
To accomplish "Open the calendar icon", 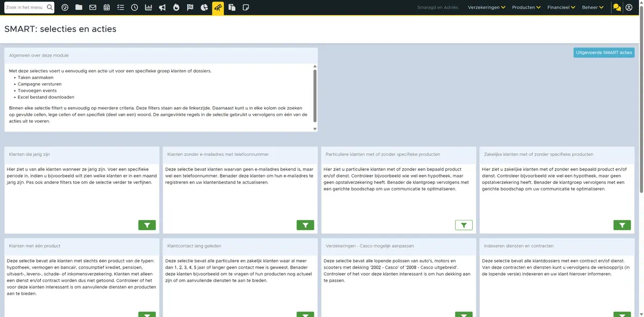I will [x=107, y=8].
